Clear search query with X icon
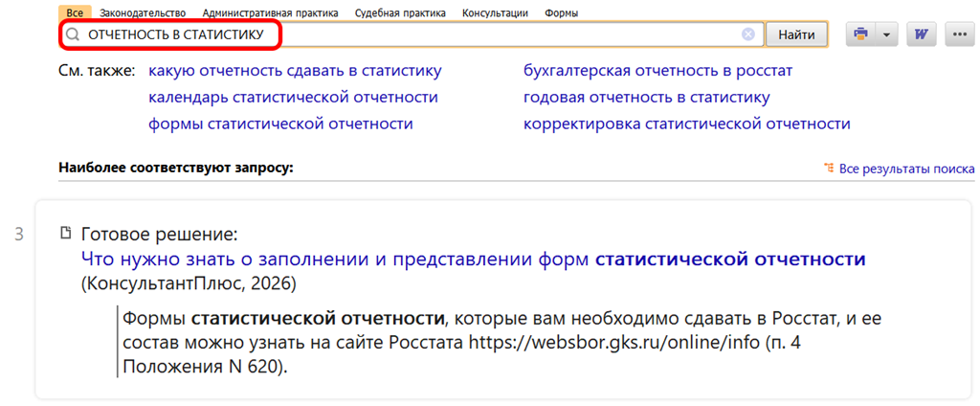 [x=748, y=34]
